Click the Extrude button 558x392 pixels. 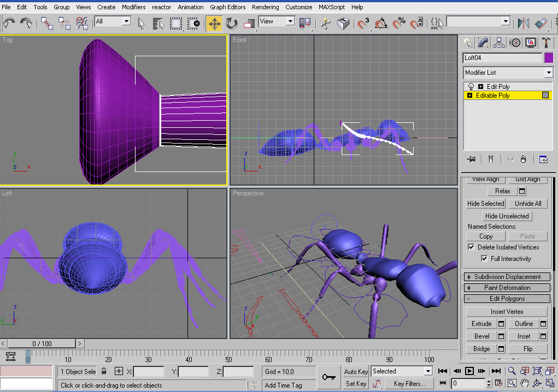(x=481, y=323)
